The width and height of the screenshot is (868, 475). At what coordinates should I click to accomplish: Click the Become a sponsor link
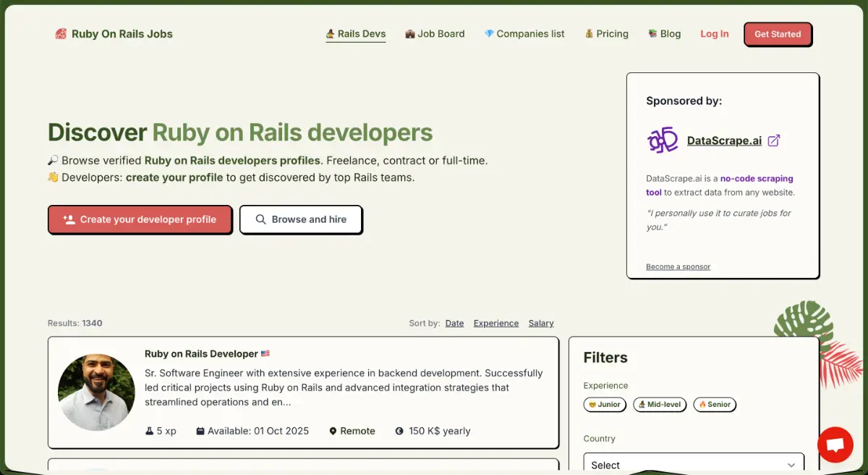(678, 266)
